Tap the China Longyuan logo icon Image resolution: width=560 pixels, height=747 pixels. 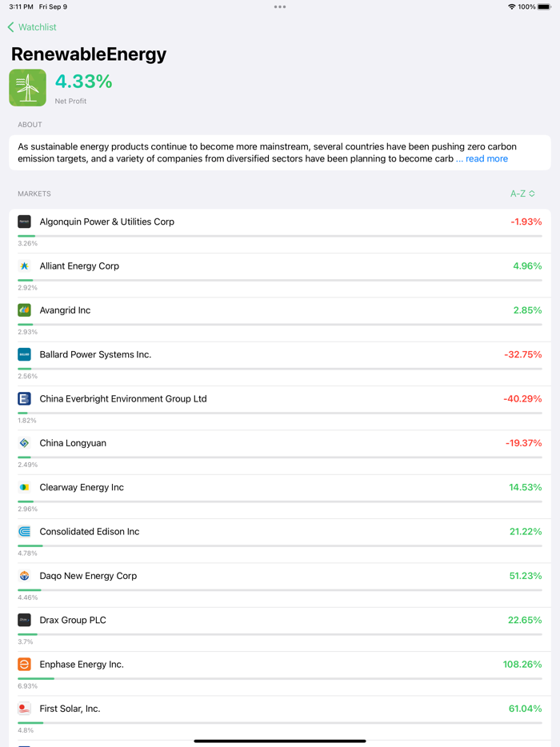(24, 442)
